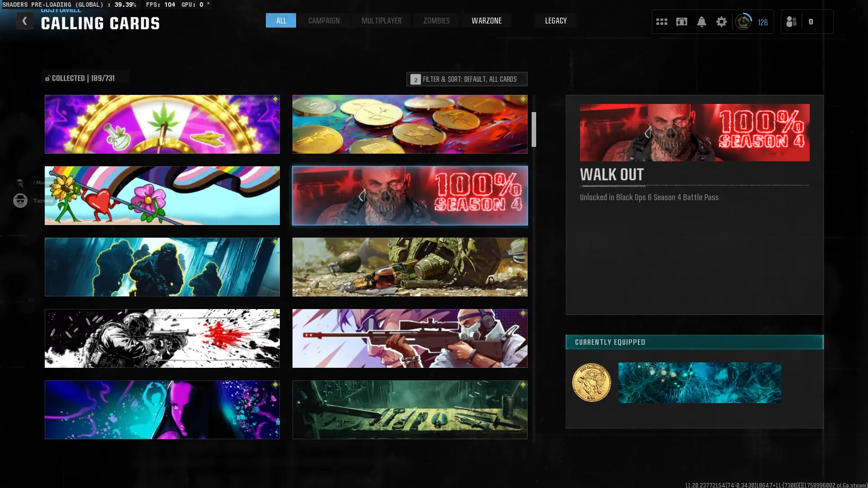Go back using the left chevron button
The width and height of the screenshot is (868, 488).
(x=24, y=21)
